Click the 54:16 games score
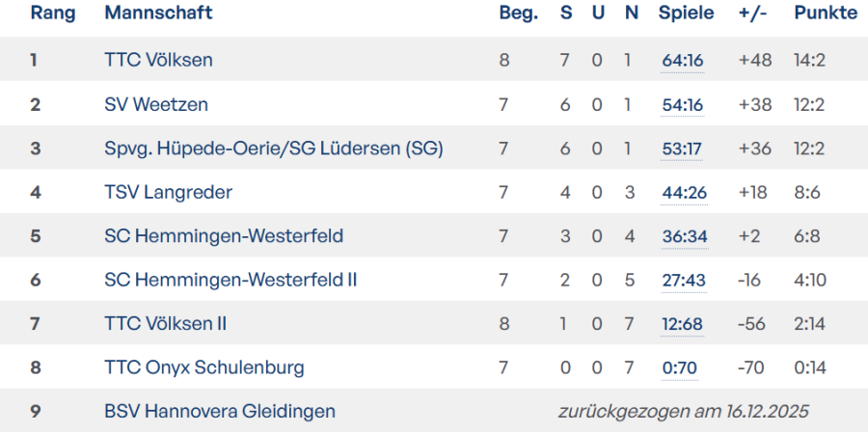The width and height of the screenshot is (868, 433). click(683, 104)
